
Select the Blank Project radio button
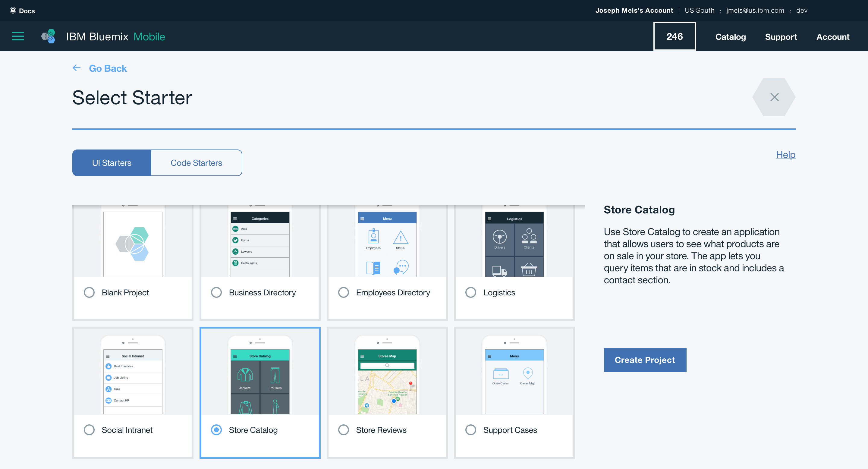point(89,292)
